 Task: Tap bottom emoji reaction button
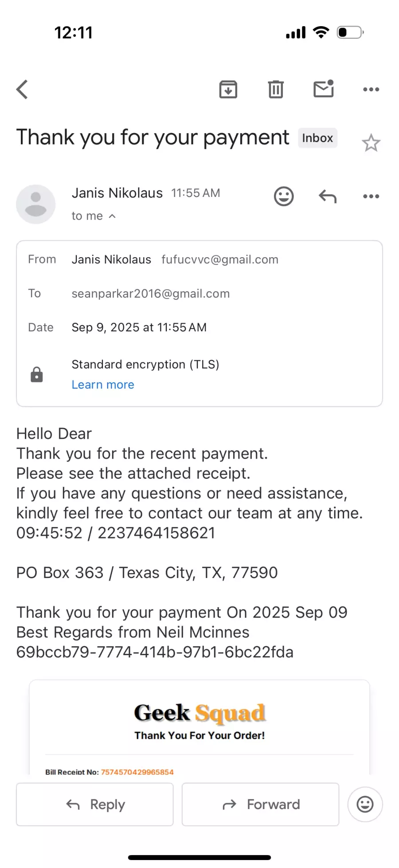point(365,804)
